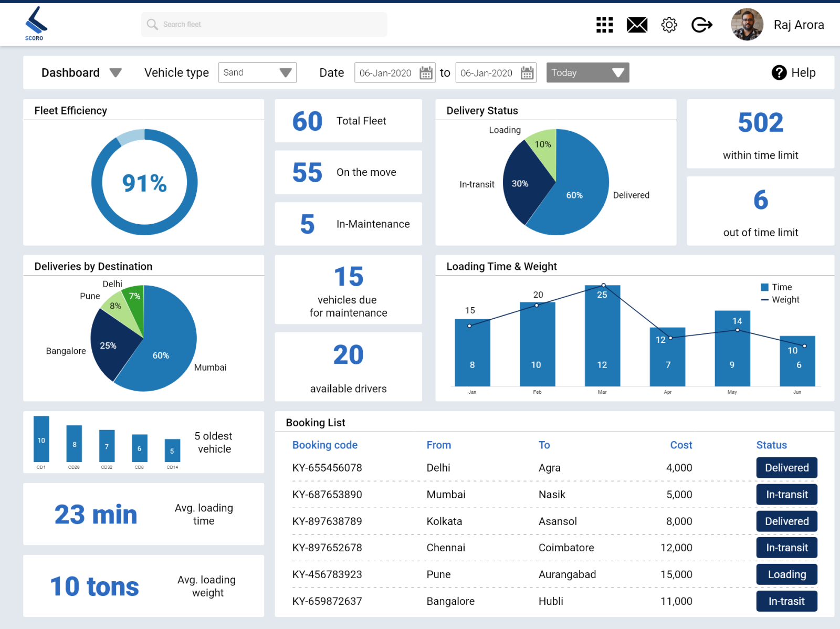This screenshot has width=840, height=629.
Task: Click the Time legend color swatch
Action: coord(764,287)
